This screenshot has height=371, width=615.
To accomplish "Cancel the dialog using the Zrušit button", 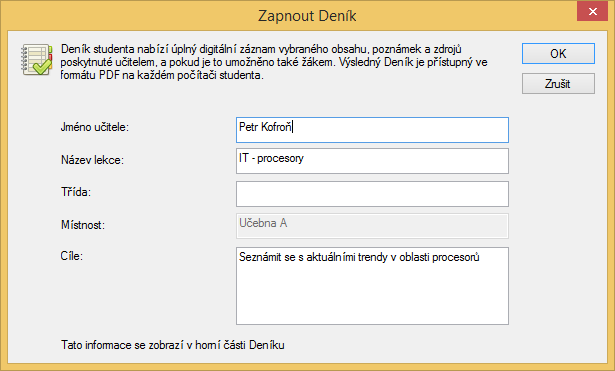I will [x=558, y=84].
